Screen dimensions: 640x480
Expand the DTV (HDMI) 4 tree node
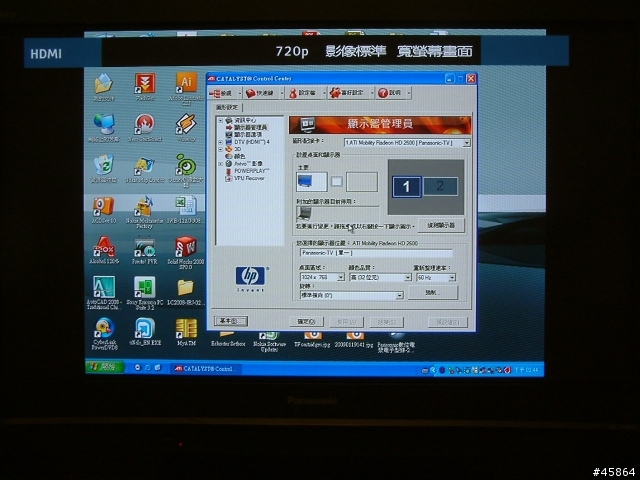(220, 142)
